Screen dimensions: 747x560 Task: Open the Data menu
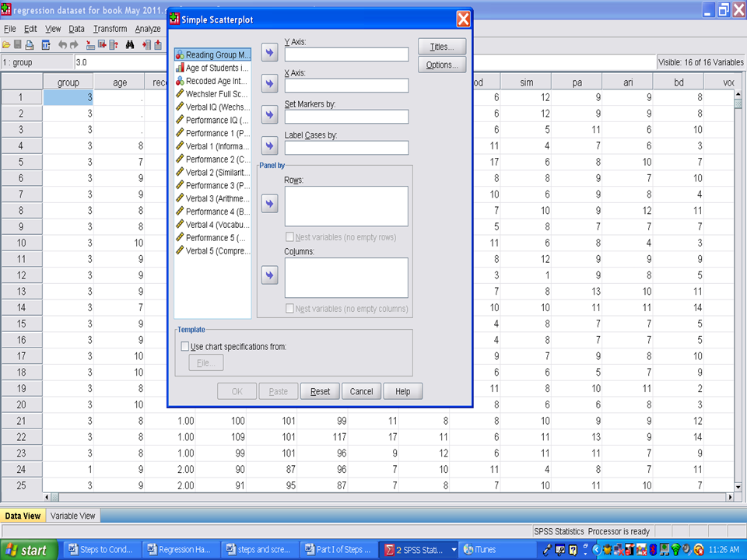pyautogui.click(x=76, y=29)
